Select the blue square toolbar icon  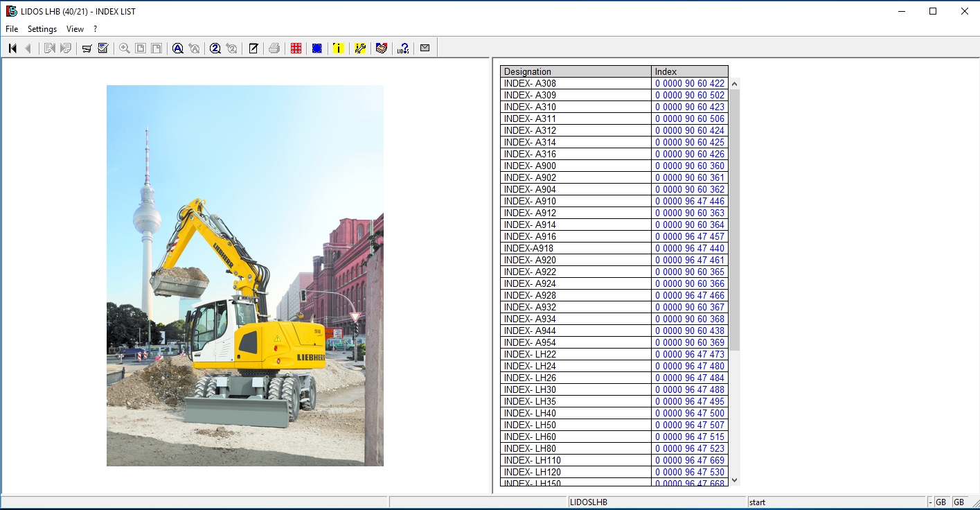[x=317, y=48]
